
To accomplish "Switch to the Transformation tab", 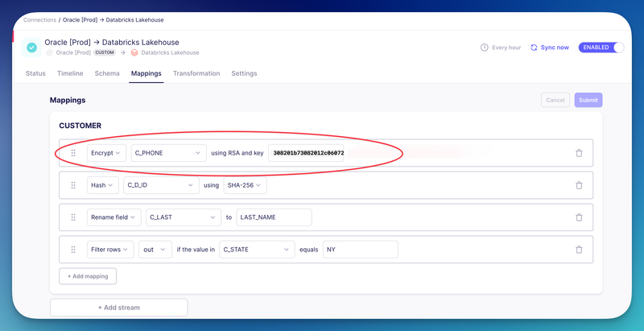I will coord(196,73).
